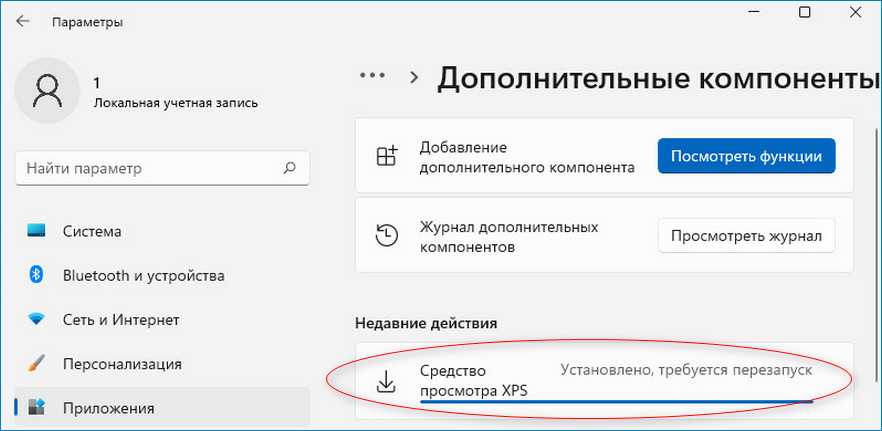Viewport: 882px width, 431px height.
Task: Click the breadcrumb chevron arrow
Action: click(x=415, y=77)
